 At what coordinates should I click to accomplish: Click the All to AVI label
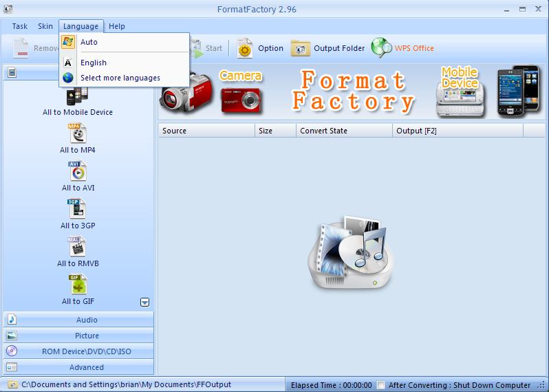78,188
